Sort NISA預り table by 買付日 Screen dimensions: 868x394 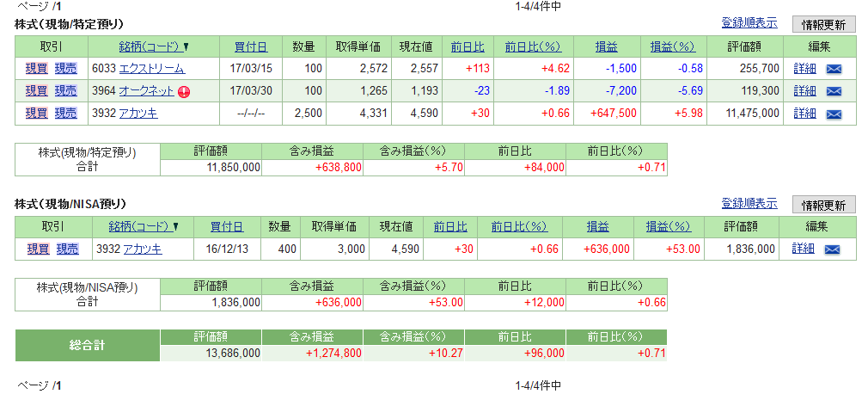tap(227, 226)
